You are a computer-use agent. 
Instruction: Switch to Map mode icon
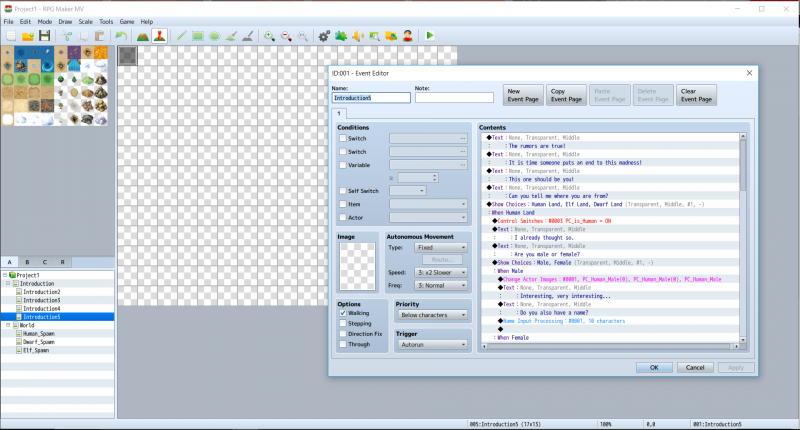tap(143, 36)
